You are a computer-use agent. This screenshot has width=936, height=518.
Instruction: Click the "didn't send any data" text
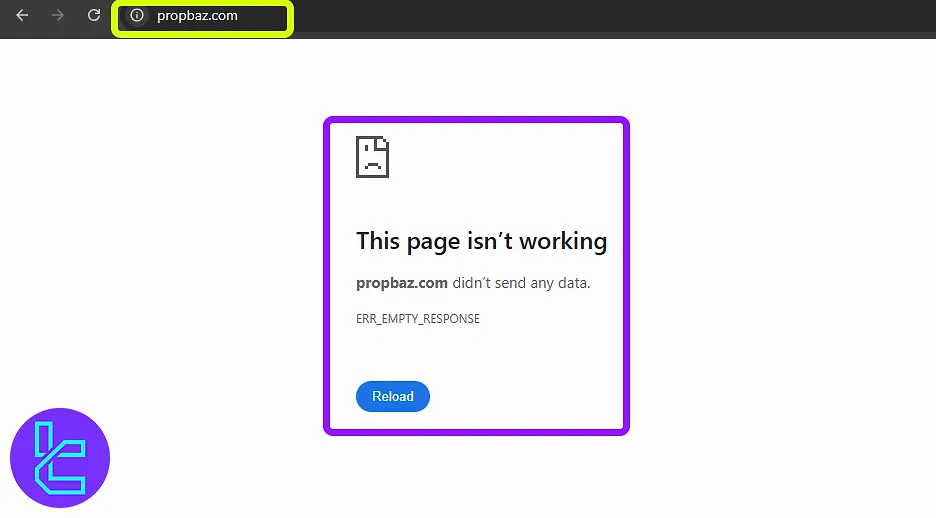521,283
